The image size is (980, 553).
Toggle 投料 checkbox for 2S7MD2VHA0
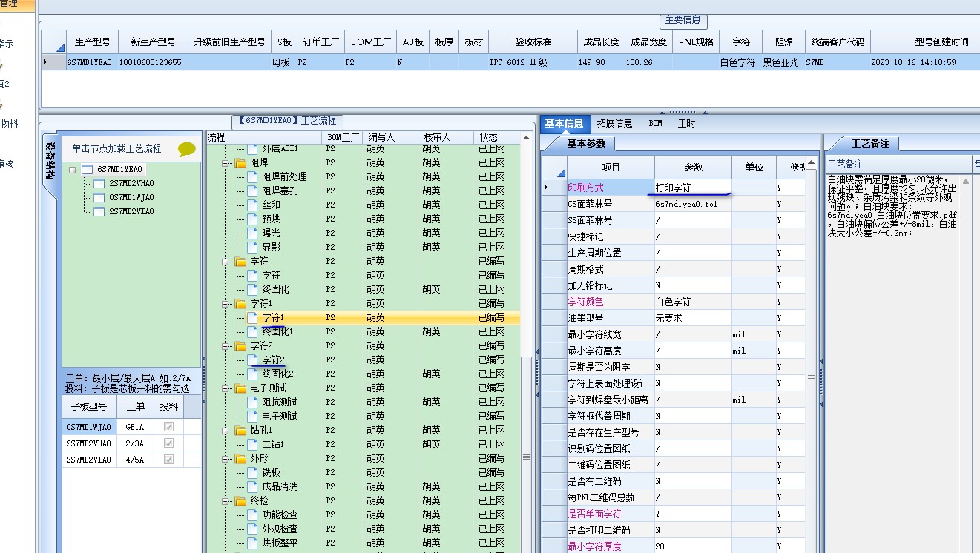click(169, 443)
